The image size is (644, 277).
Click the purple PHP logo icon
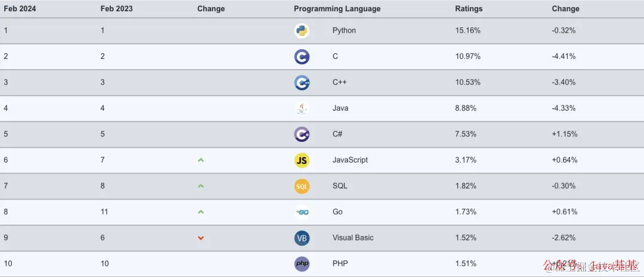click(302, 263)
